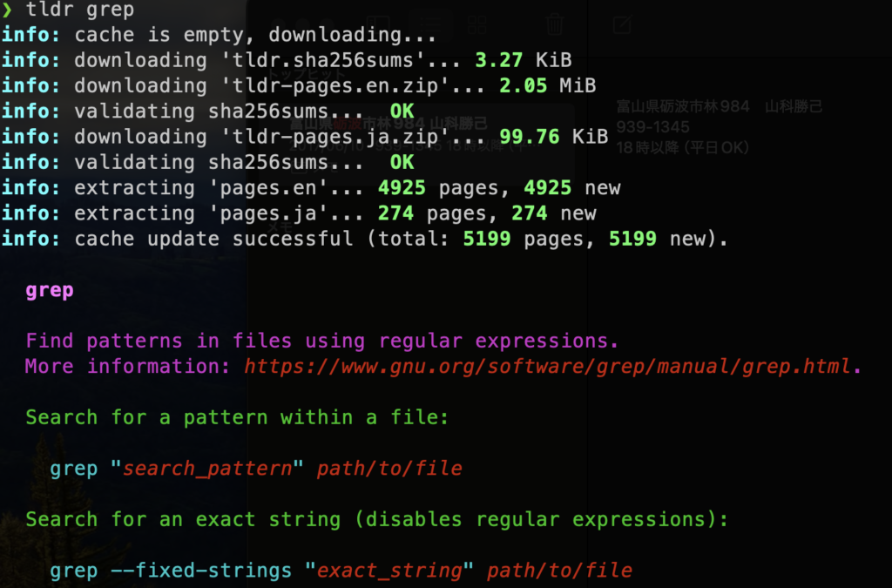The width and height of the screenshot is (892, 588).
Task: Click the 'pages.ja' extracting entry
Action: click(268, 213)
